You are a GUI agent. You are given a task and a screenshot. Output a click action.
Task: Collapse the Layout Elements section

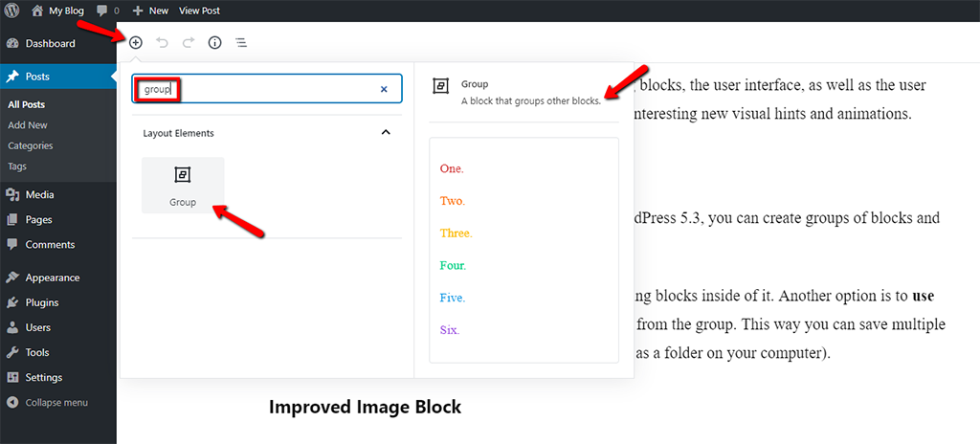(x=386, y=133)
